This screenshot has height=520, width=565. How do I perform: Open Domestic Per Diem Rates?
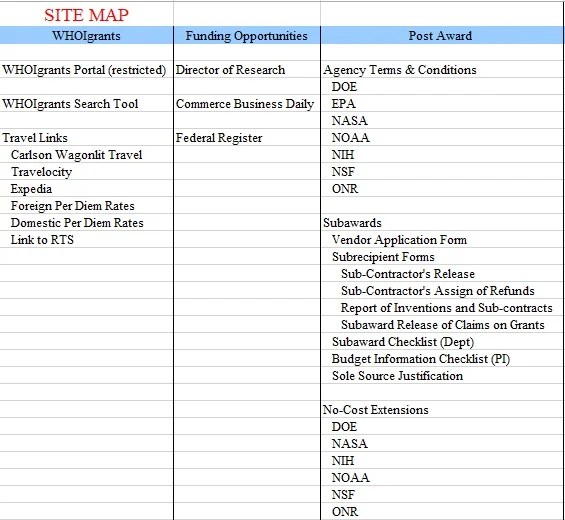click(x=77, y=223)
